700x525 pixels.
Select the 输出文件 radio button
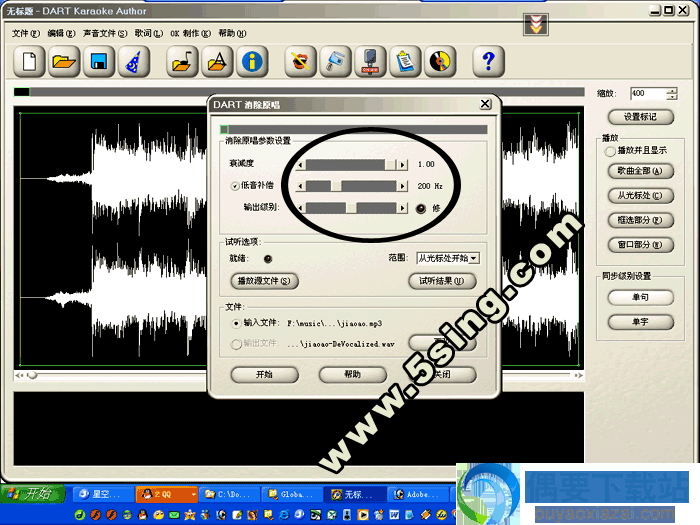(236, 344)
